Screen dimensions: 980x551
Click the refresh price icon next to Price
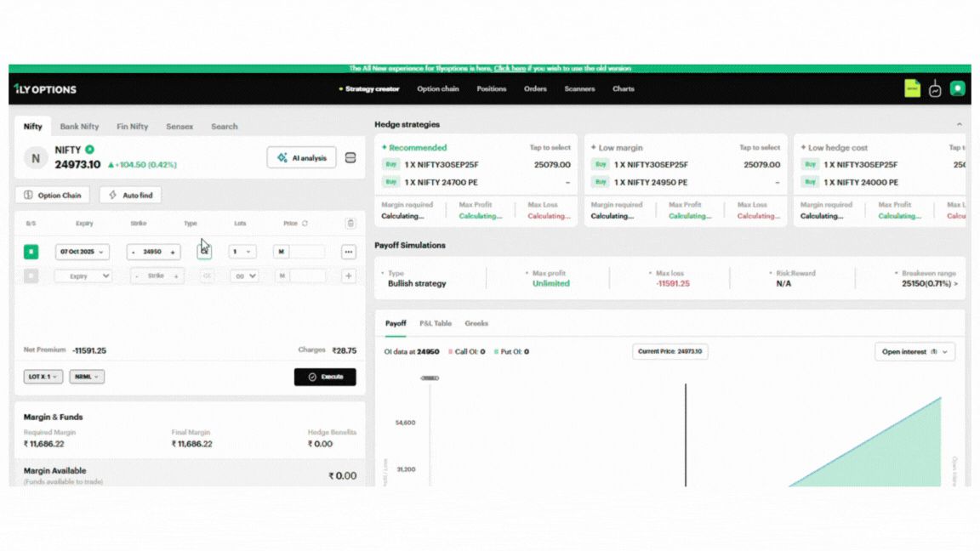click(305, 224)
